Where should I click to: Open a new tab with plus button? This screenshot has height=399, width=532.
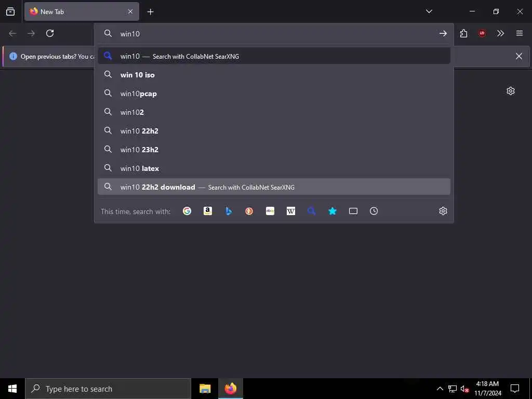[x=150, y=12]
